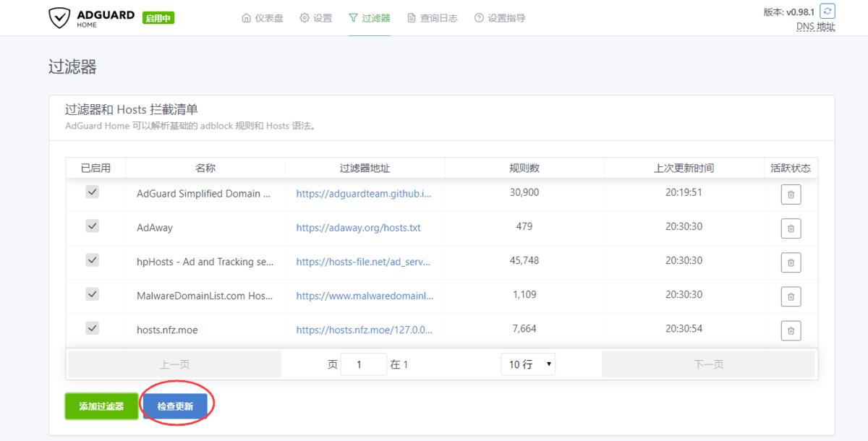The image size is (868, 441).
Task: Click the page number input field
Action: (x=364, y=364)
